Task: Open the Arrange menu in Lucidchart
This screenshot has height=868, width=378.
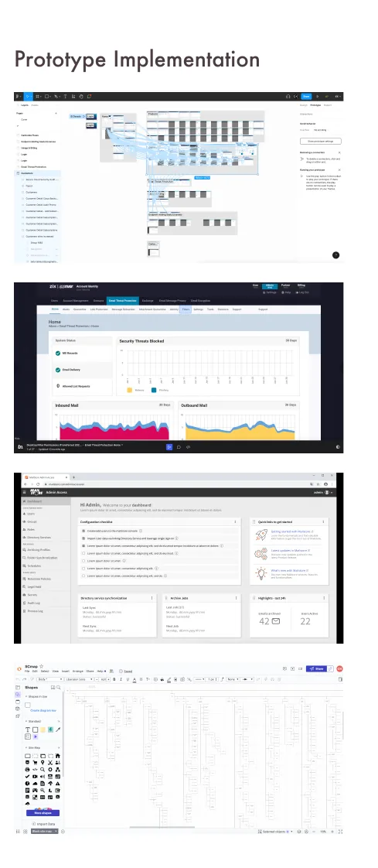Action: click(x=77, y=672)
